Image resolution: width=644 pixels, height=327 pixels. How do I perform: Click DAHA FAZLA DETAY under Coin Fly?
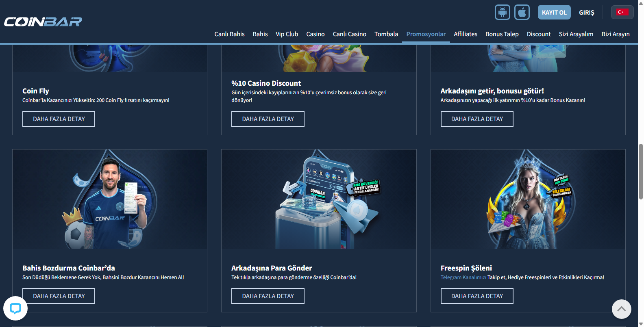pyautogui.click(x=59, y=119)
